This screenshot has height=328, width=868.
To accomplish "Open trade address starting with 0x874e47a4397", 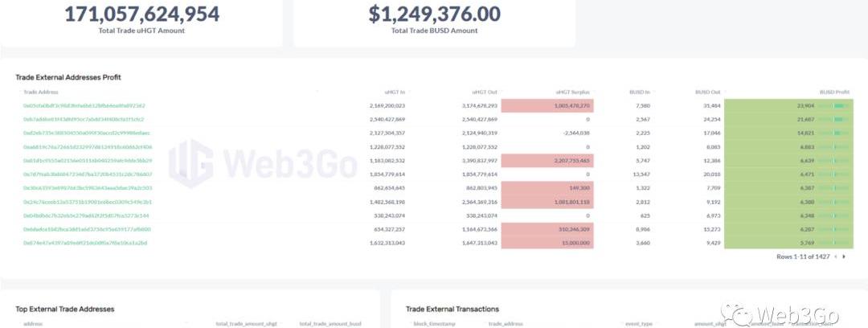I will point(85,242).
